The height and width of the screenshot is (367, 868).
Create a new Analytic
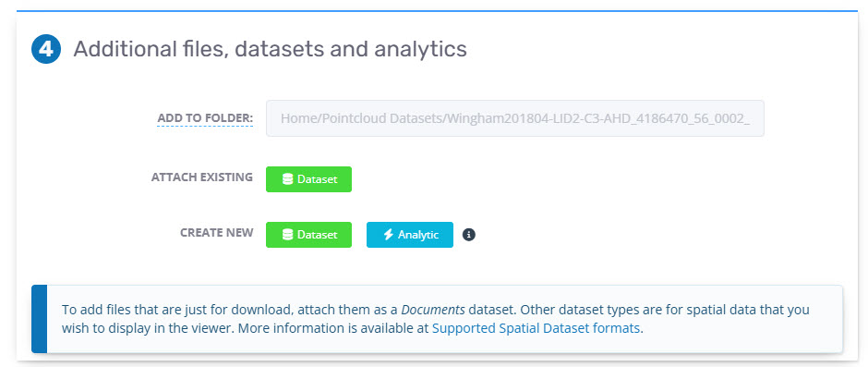(x=410, y=235)
